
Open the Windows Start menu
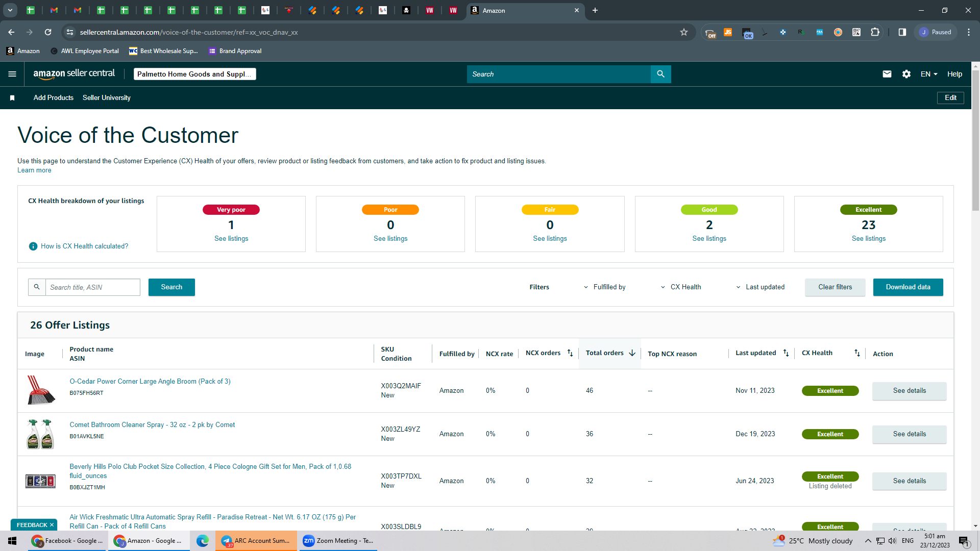(x=12, y=541)
